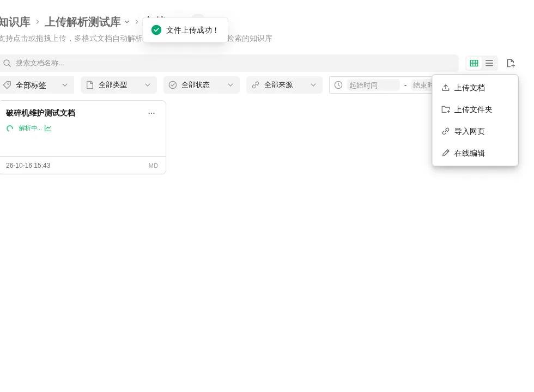Switch to list view

[x=489, y=63]
